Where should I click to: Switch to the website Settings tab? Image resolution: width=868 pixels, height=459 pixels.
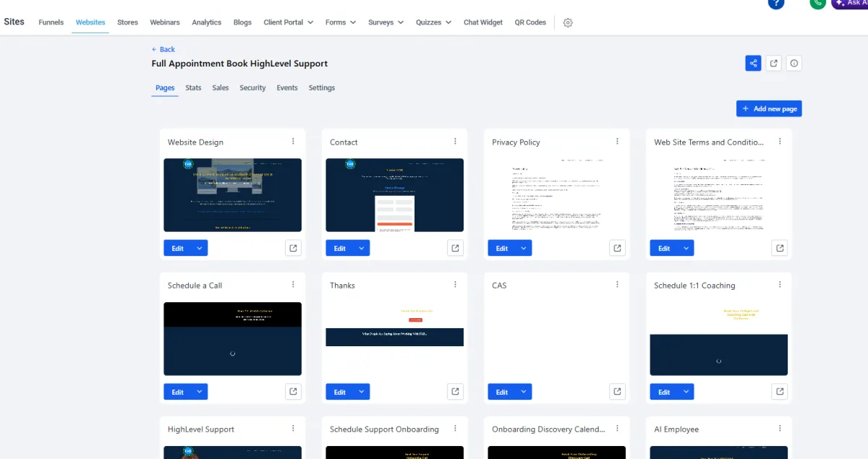click(x=322, y=87)
